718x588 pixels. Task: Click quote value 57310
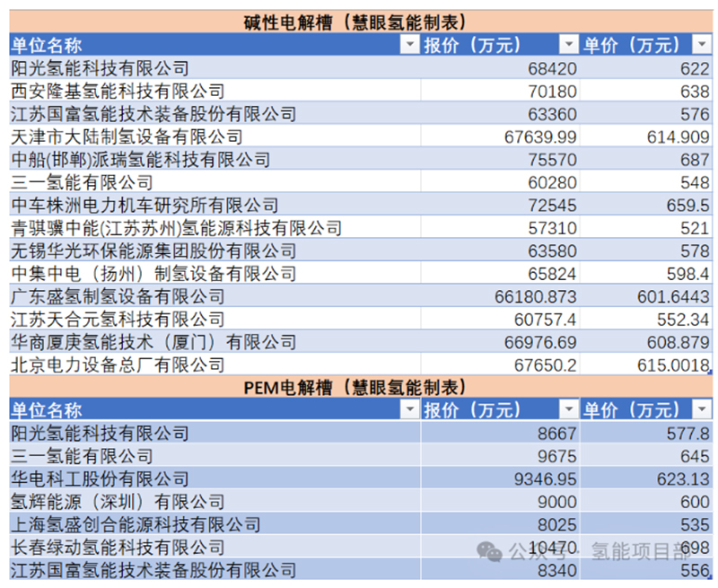click(552, 229)
